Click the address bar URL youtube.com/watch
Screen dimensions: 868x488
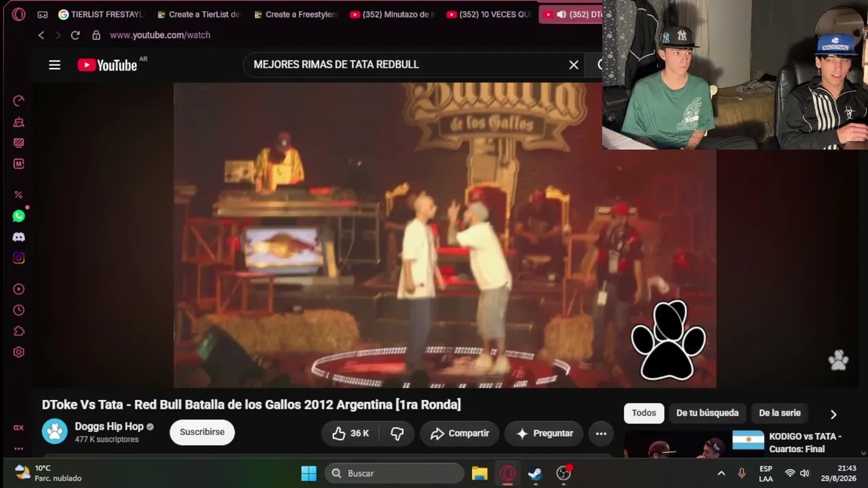pos(160,35)
